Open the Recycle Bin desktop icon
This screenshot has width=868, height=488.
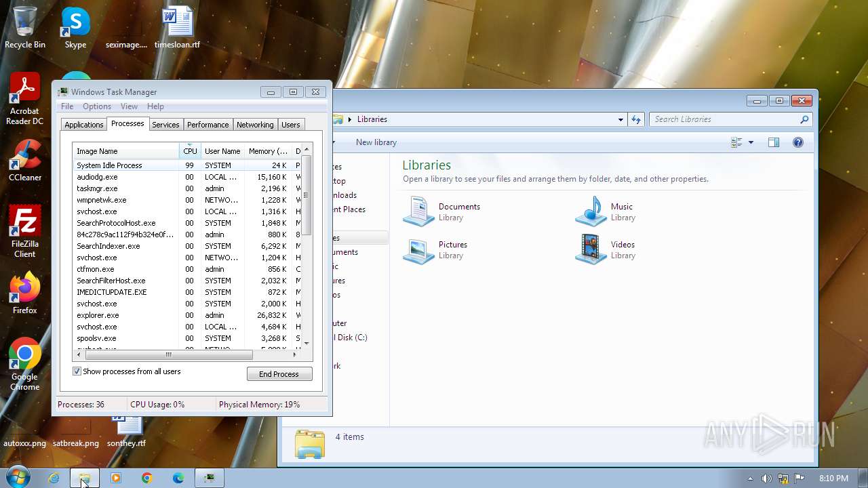point(25,27)
